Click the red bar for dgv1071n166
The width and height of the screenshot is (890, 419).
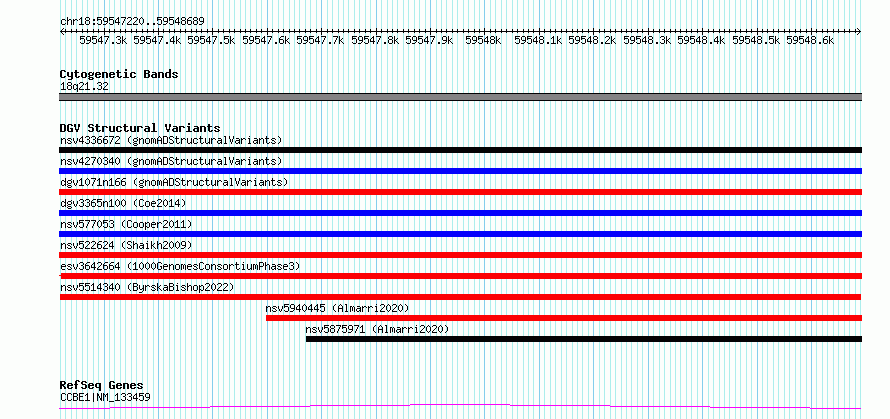click(x=461, y=192)
